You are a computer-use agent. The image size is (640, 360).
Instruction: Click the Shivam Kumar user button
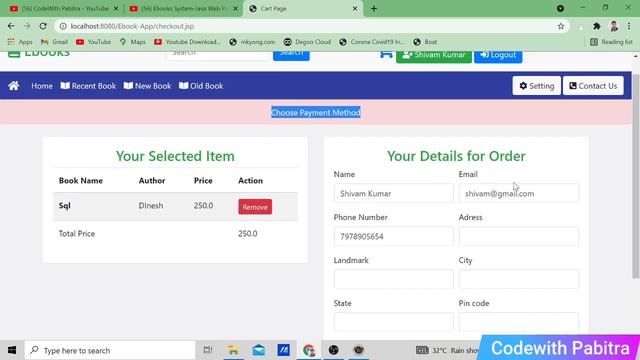pyautogui.click(x=434, y=56)
